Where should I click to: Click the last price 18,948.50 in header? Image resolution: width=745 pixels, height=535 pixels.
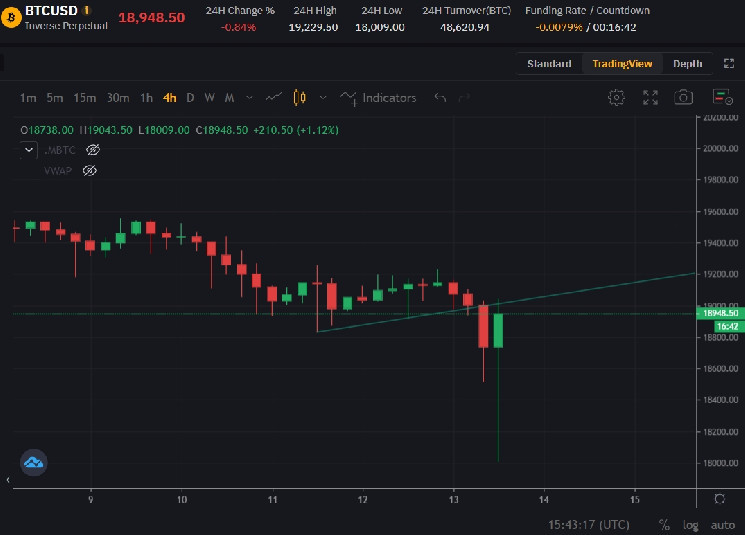click(152, 18)
